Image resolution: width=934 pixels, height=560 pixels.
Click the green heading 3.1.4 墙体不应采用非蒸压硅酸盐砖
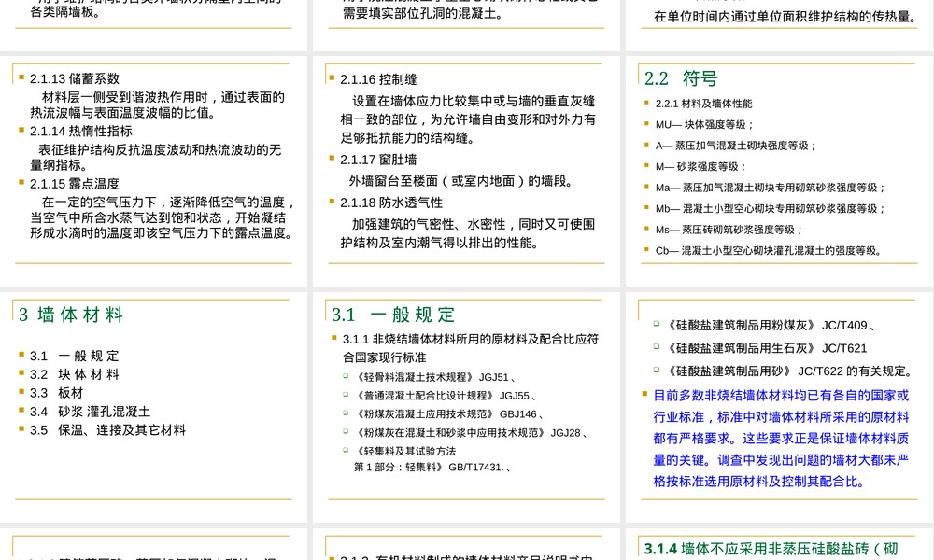coord(771,549)
